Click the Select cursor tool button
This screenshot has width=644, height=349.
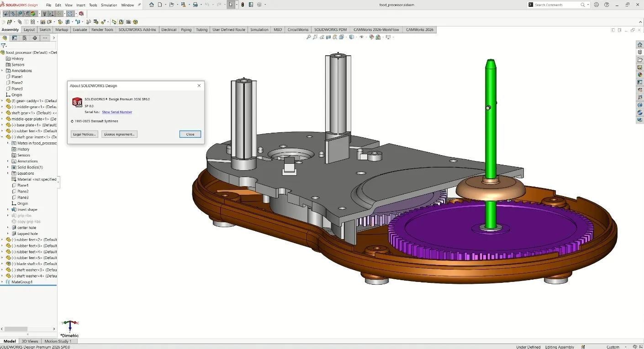(x=231, y=5)
